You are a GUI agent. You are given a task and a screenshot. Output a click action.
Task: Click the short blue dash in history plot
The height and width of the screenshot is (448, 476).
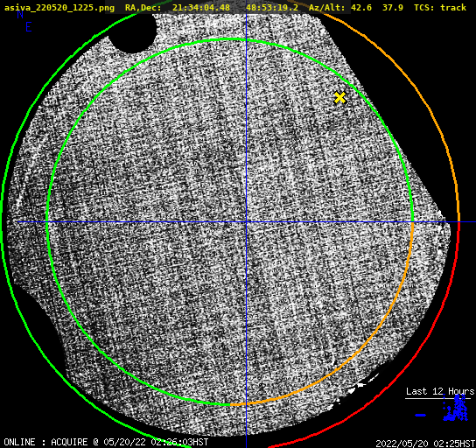[421, 415]
